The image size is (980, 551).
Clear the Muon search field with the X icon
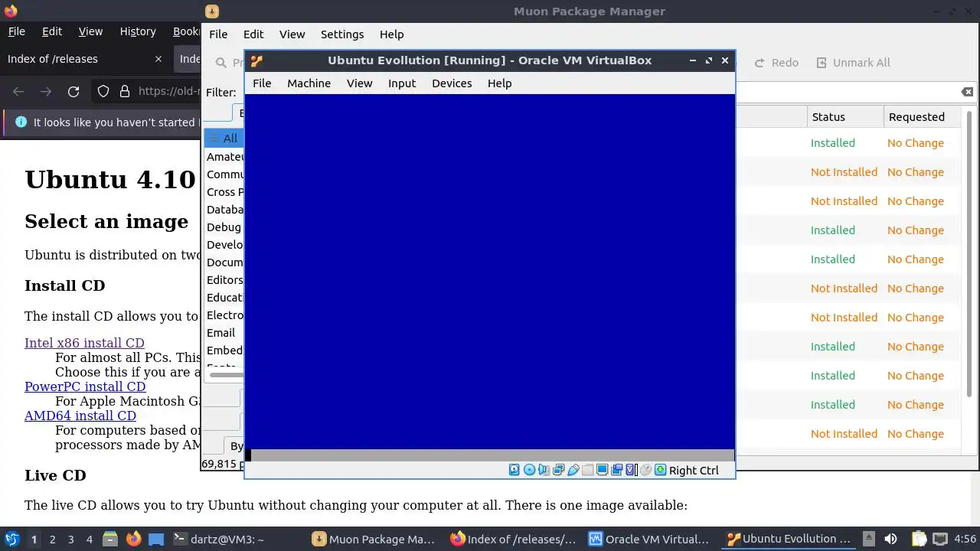click(x=967, y=92)
